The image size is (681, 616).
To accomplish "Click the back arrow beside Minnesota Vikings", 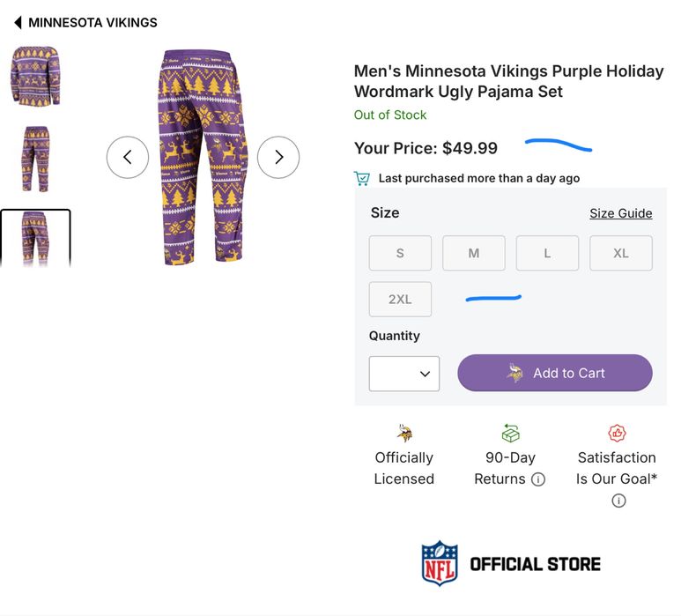I will pos(18,22).
